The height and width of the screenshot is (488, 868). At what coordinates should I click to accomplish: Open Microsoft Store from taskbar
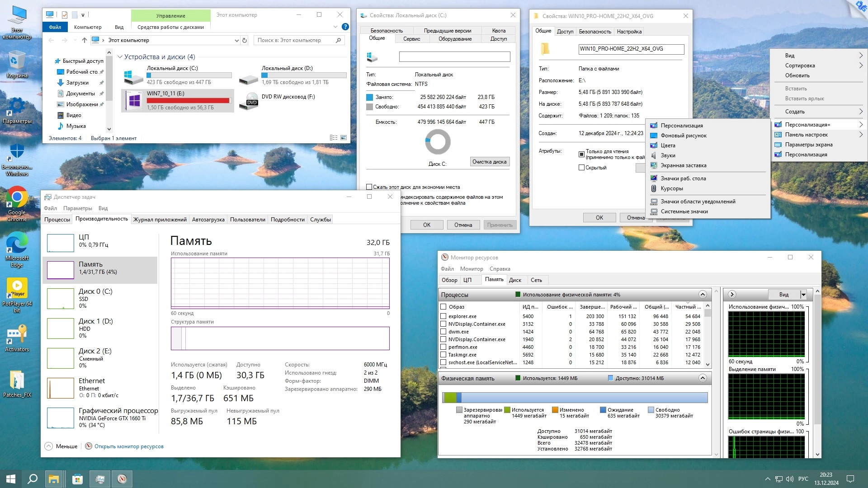[x=77, y=479]
